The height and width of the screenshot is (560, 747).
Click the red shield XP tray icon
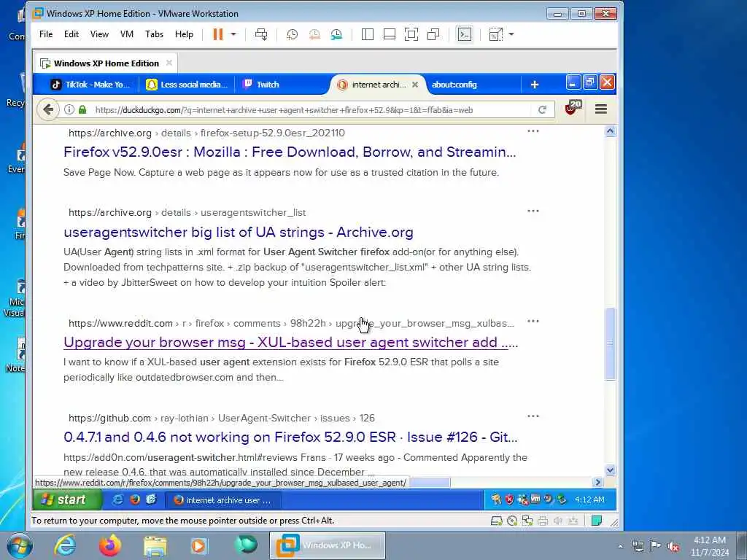point(509,499)
